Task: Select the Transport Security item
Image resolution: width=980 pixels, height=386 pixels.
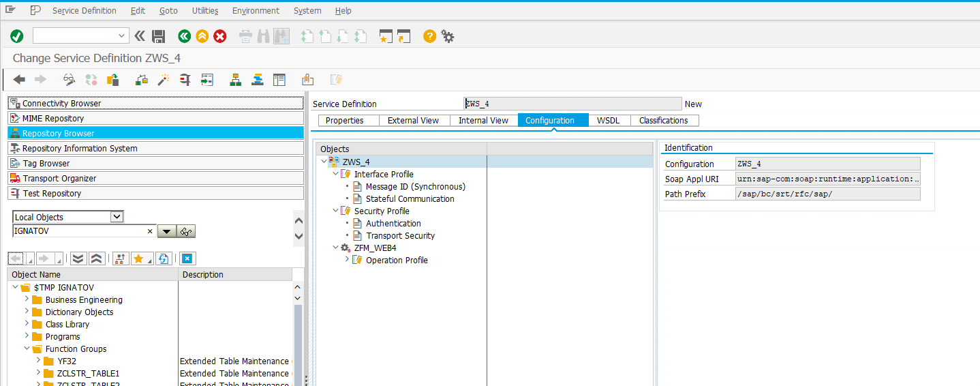Action: click(x=400, y=235)
